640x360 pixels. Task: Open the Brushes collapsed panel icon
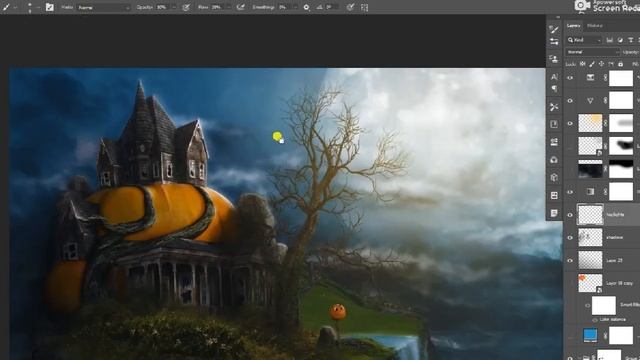(x=554, y=42)
